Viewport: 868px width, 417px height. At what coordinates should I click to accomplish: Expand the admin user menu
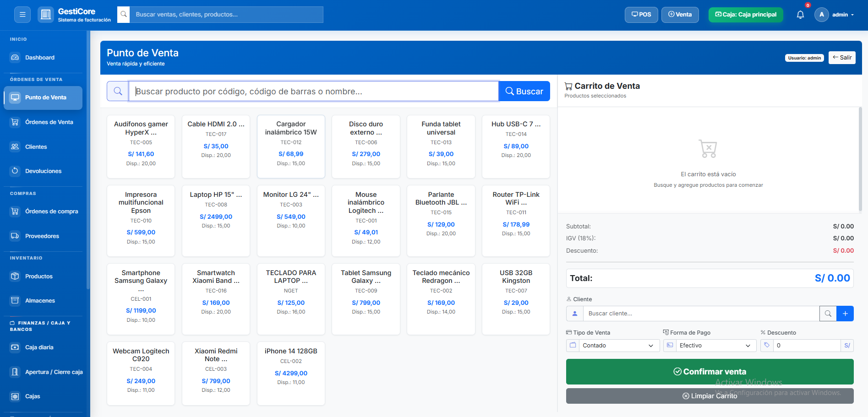click(x=843, y=15)
